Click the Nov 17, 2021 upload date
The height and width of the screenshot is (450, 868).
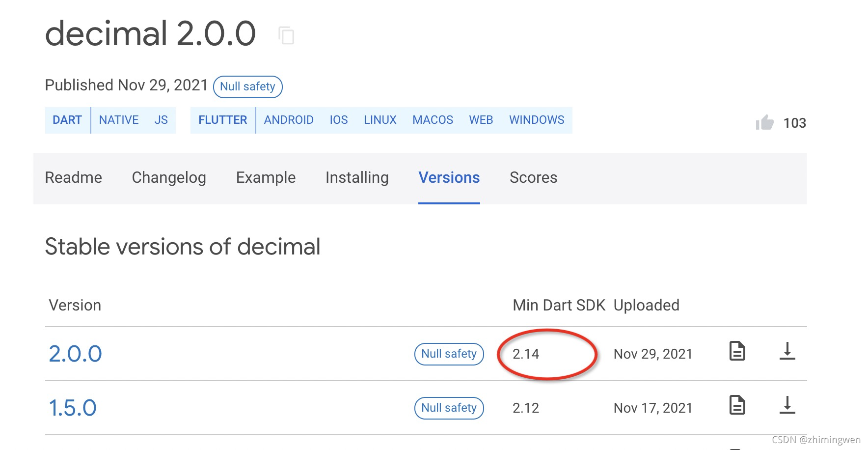653,408
